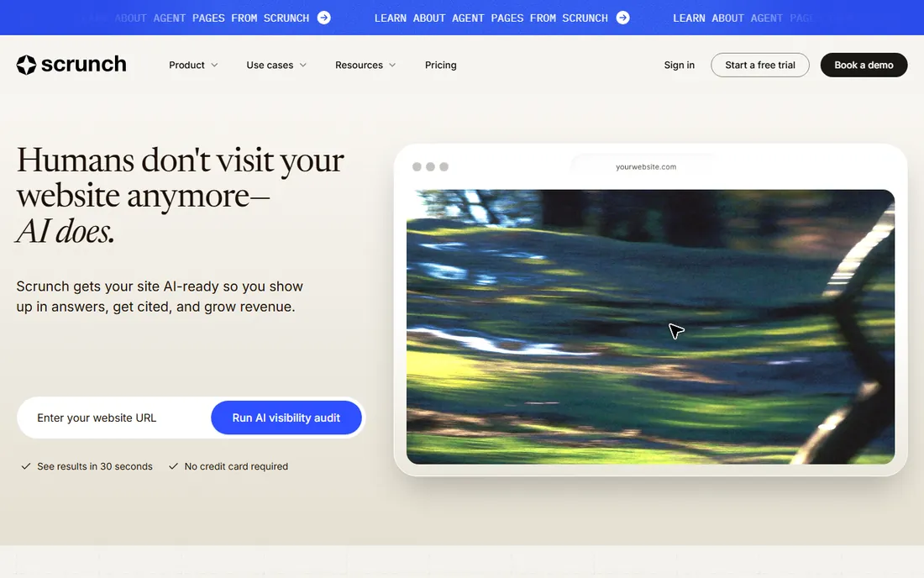Click the Sign in link
This screenshot has width=924, height=578.
679,65
